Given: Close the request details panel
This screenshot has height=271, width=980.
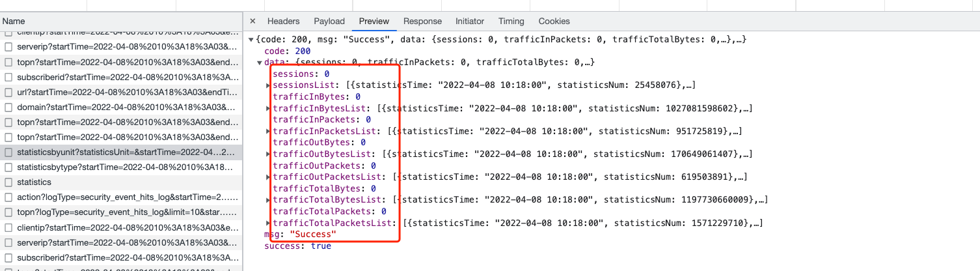Looking at the screenshot, I should click(252, 21).
